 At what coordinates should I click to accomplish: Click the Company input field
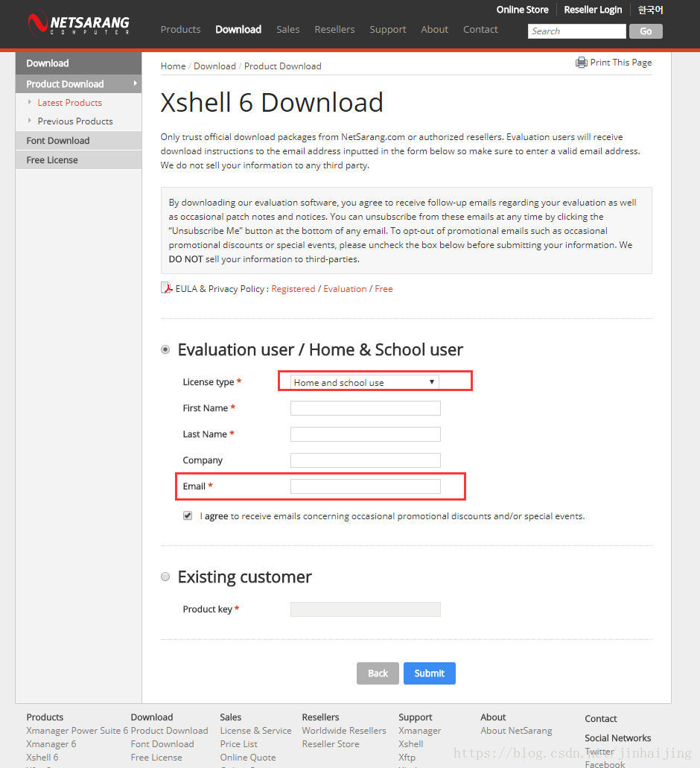(x=365, y=460)
